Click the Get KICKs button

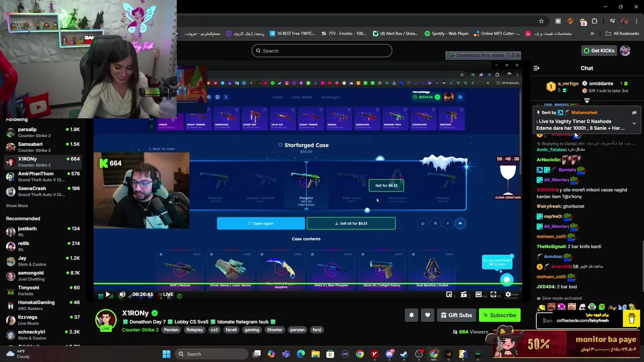click(599, 51)
